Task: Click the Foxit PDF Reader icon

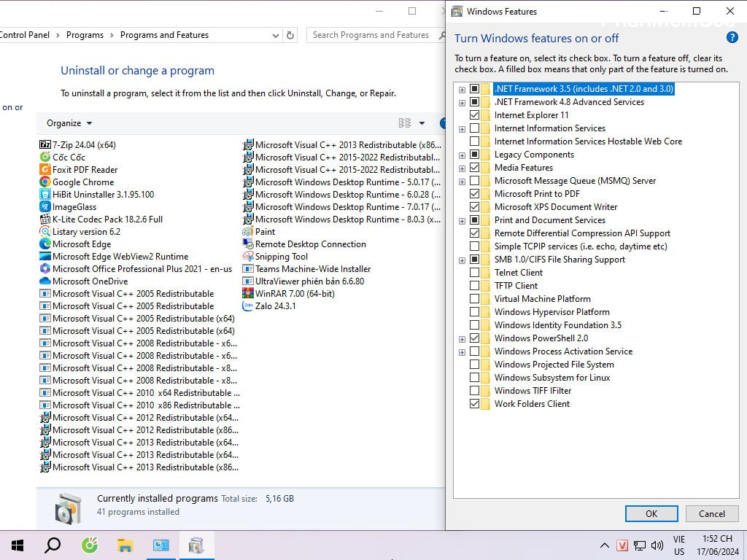Action: coord(45,170)
